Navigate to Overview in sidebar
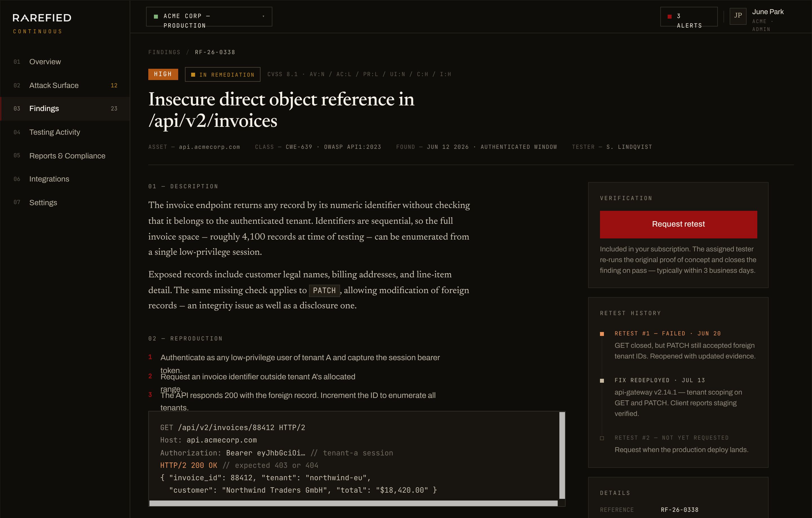 (x=65, y=62)
